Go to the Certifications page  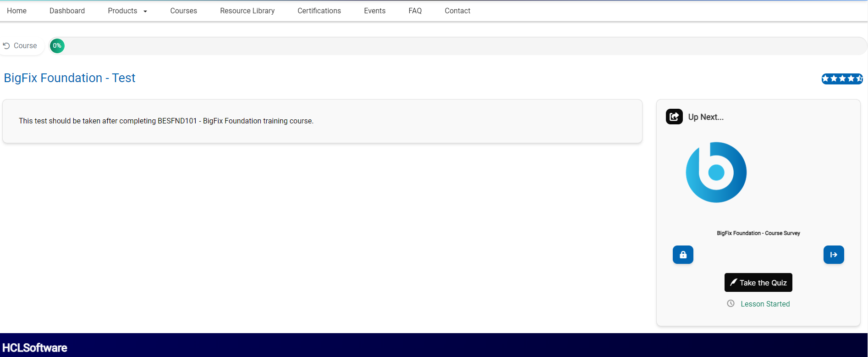[x=319, y=11]
